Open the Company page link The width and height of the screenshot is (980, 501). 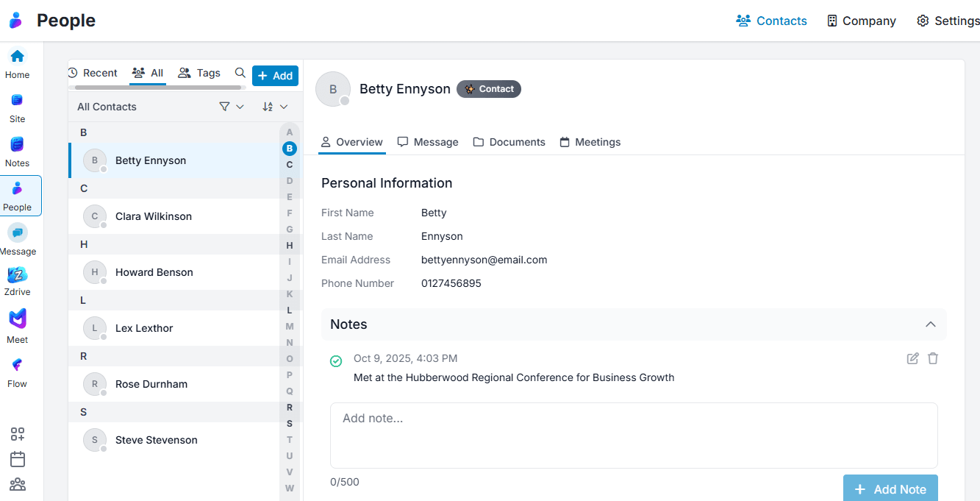pyautogui.click(x=861, y=21)
